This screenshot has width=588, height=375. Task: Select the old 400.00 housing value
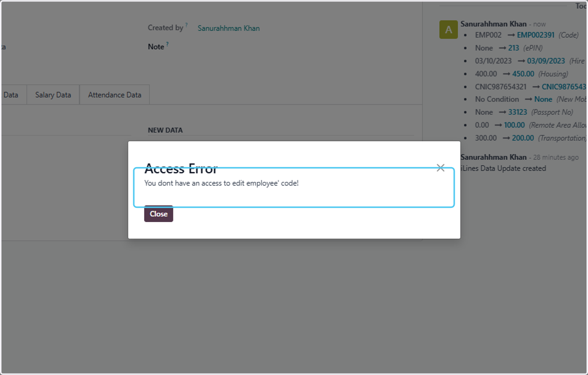[486, 74]
